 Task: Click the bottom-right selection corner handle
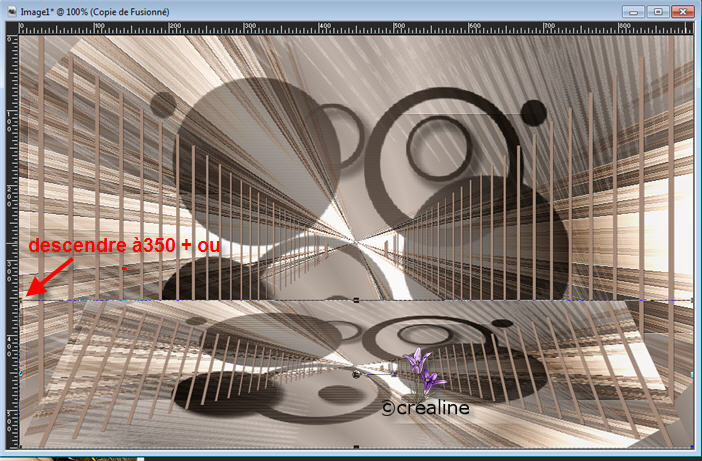[x=692, y=447]
